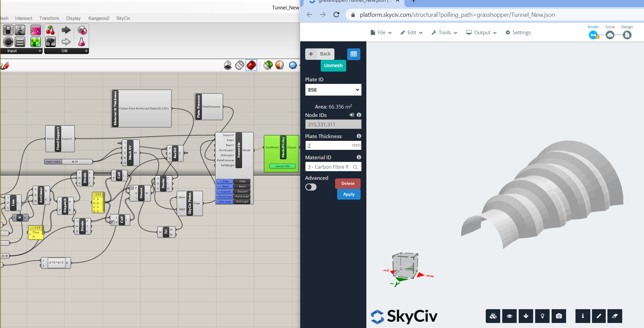The height and width of the screenshot is (328, 644).
Task: Open the Plate ID dropdown
Action: [333, 90]
